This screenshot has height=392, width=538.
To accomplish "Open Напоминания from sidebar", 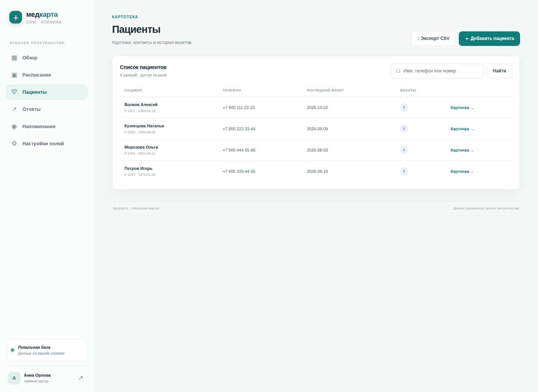I will point(47,127).
